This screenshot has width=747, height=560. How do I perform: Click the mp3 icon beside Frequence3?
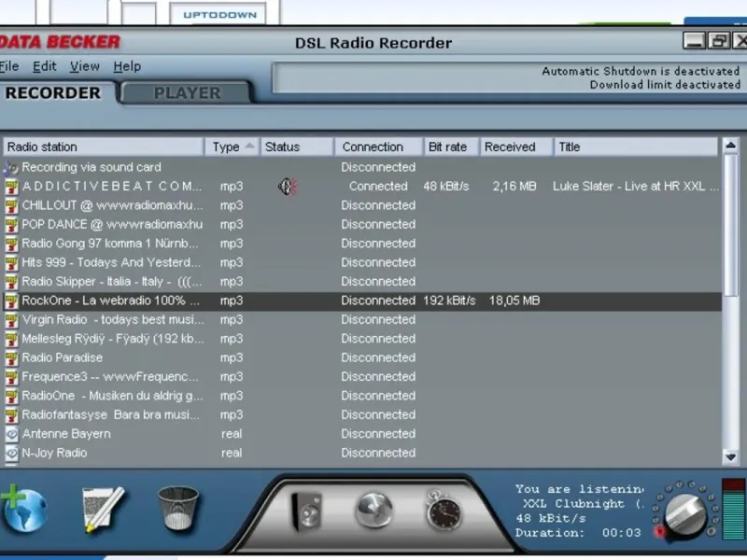point(11,377)
